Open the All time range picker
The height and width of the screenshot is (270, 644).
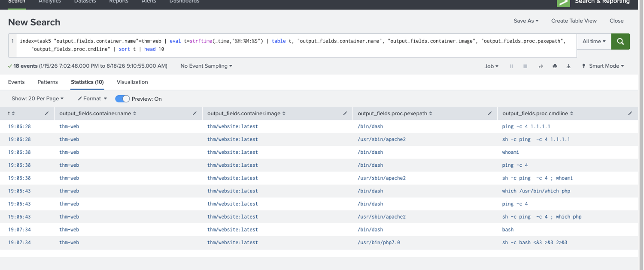click(x=594, y=42)
